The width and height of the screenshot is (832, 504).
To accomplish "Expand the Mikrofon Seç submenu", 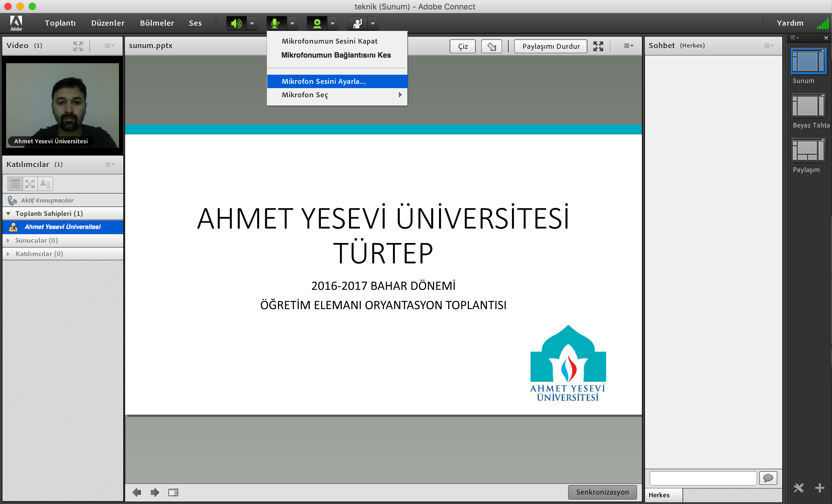I will 337,95.
